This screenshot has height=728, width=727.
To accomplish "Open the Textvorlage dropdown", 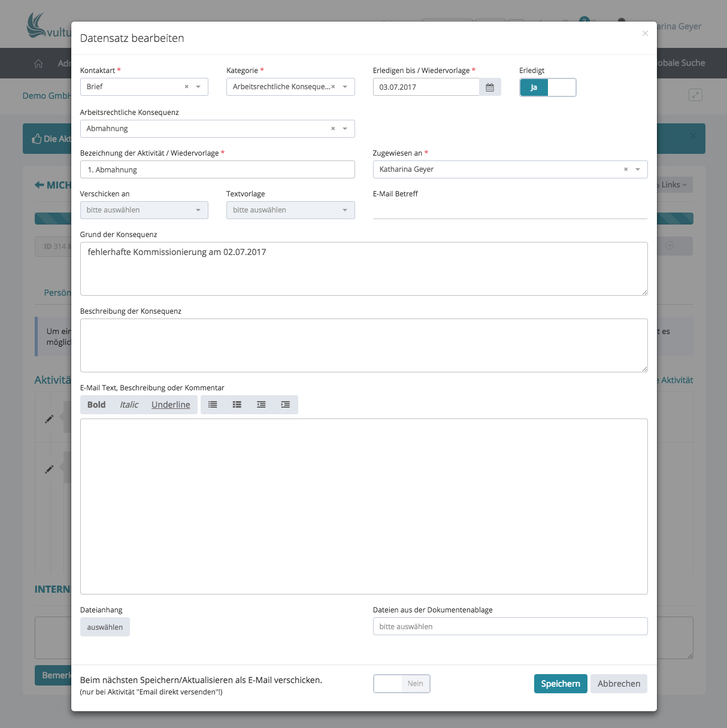I will click(x=290, y=210).
